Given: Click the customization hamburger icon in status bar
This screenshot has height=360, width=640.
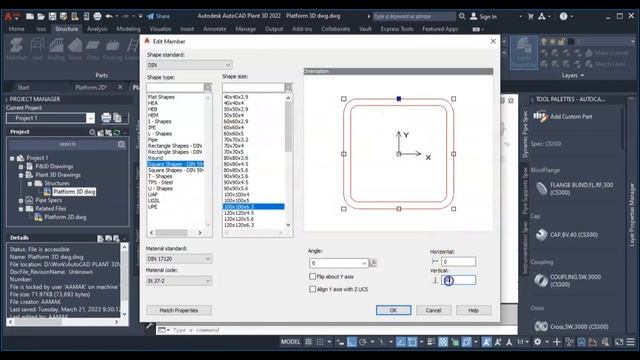Looking at the screenshot, I should coord(631,342).
